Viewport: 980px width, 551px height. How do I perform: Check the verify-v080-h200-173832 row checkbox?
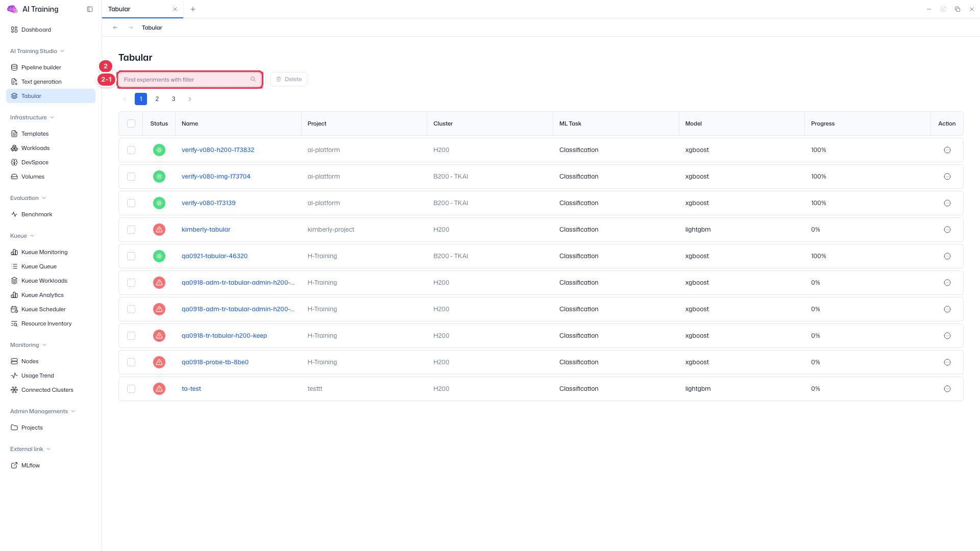[x=131, y=150]
